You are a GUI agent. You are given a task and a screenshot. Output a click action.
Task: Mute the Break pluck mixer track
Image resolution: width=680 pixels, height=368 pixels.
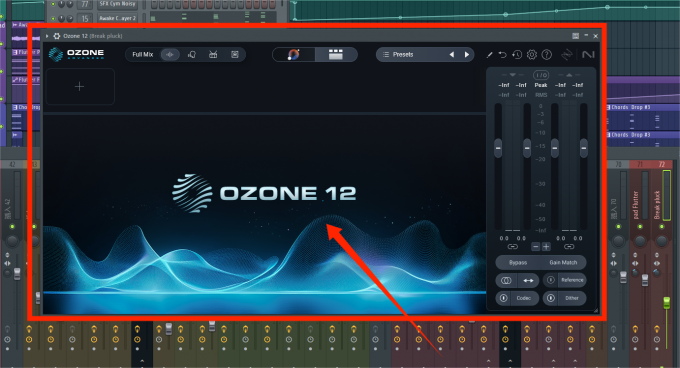tap(662, 227)
